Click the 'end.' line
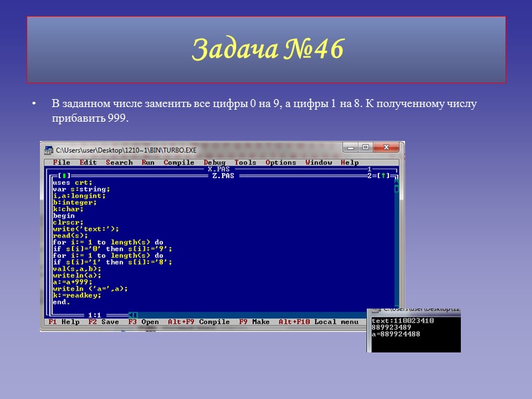The height and width of the screenshot is (399, 532). (61, 302)
